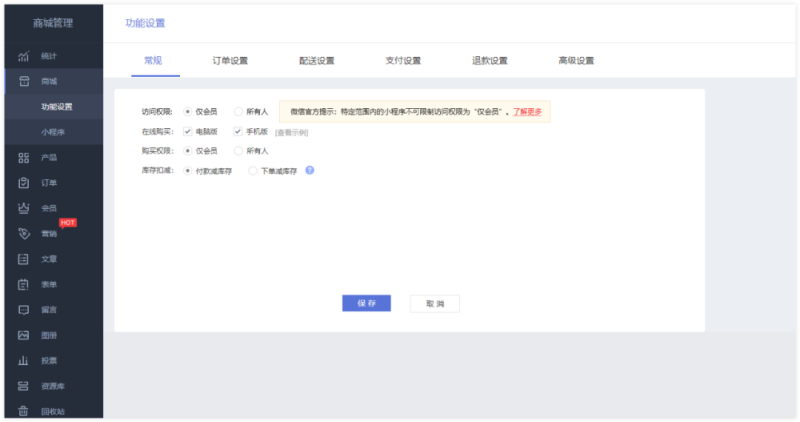The height and width of the screenshot is (422, 800).
Task: Switch to the 订单设置 tab
Action: tap(231, 61)
